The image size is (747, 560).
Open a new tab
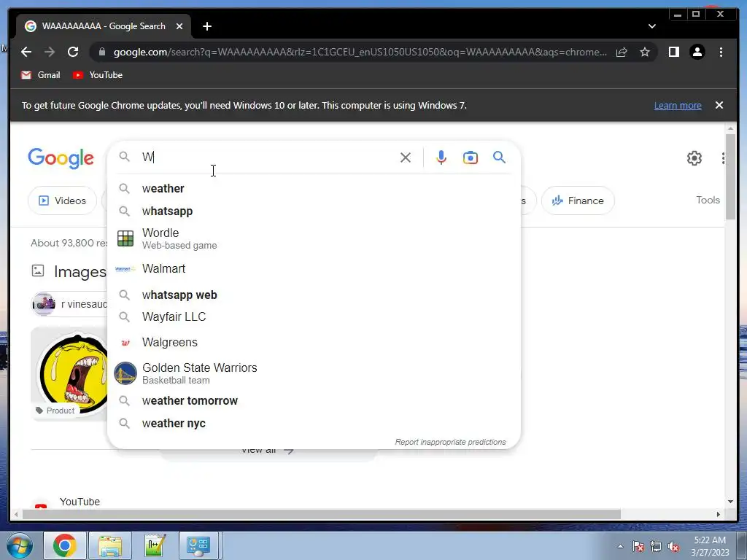206,26
